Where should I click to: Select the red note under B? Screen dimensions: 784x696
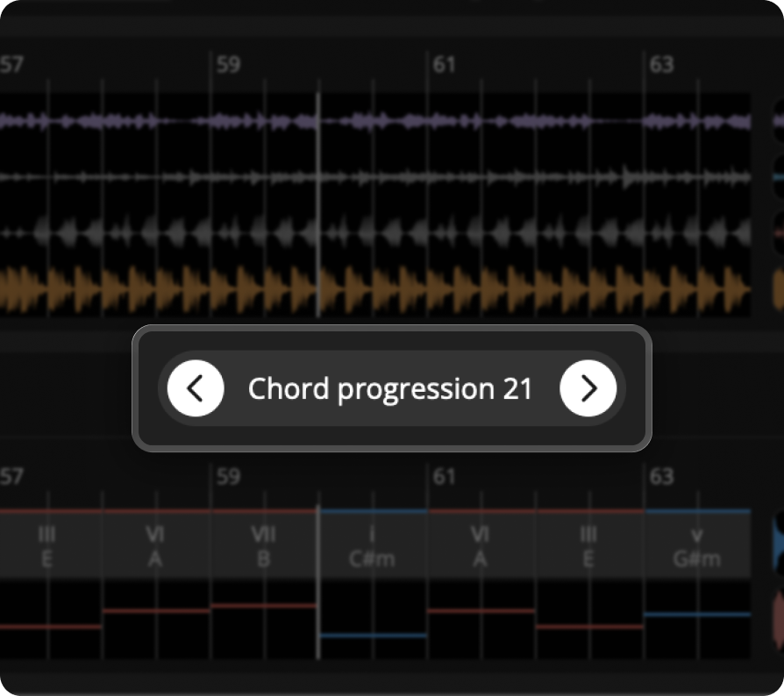coord(264,606)
